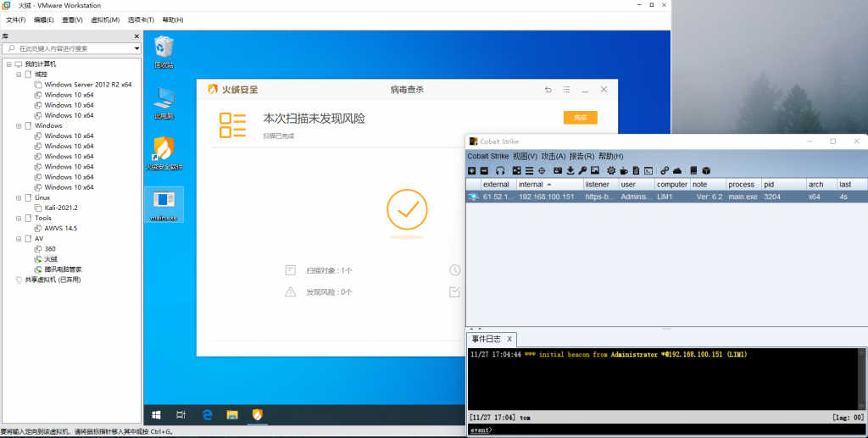Collapse the Linux folder in the library tree
The image size is (868, 438).
tap(19, 197)
